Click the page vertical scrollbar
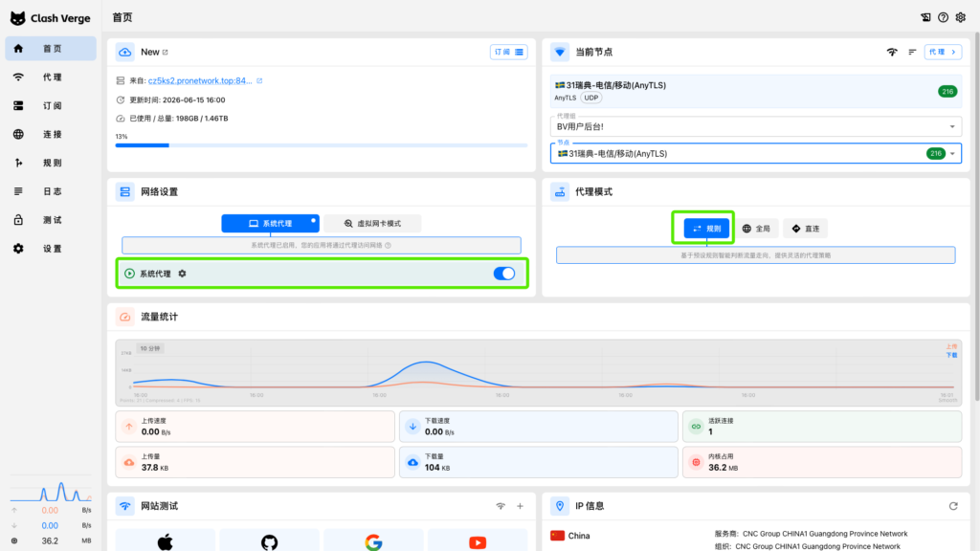 [976, 219]
